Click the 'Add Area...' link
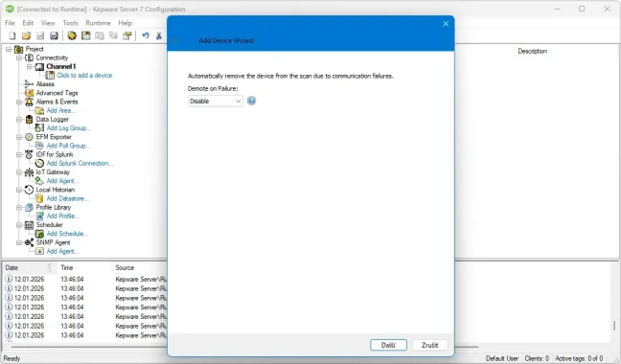 click(x=61, y=110)
